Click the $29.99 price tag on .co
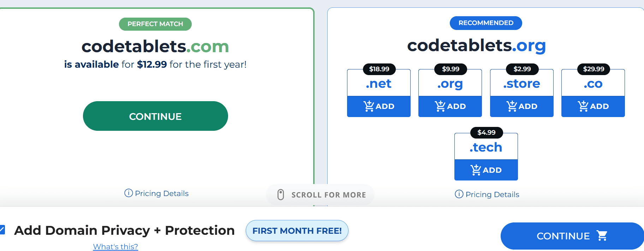Viewport: 644px width, 251px height. click(593, 69)
